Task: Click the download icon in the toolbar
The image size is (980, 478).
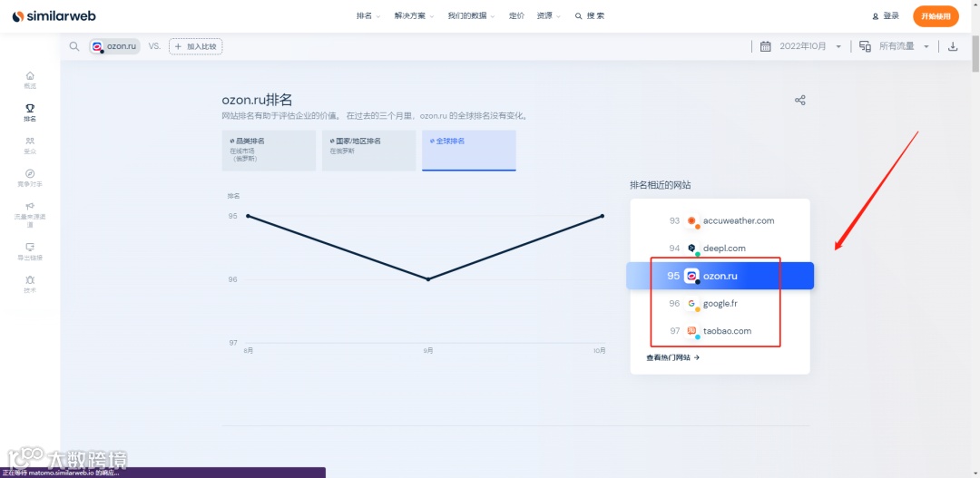Action: (x=953, y=46)
